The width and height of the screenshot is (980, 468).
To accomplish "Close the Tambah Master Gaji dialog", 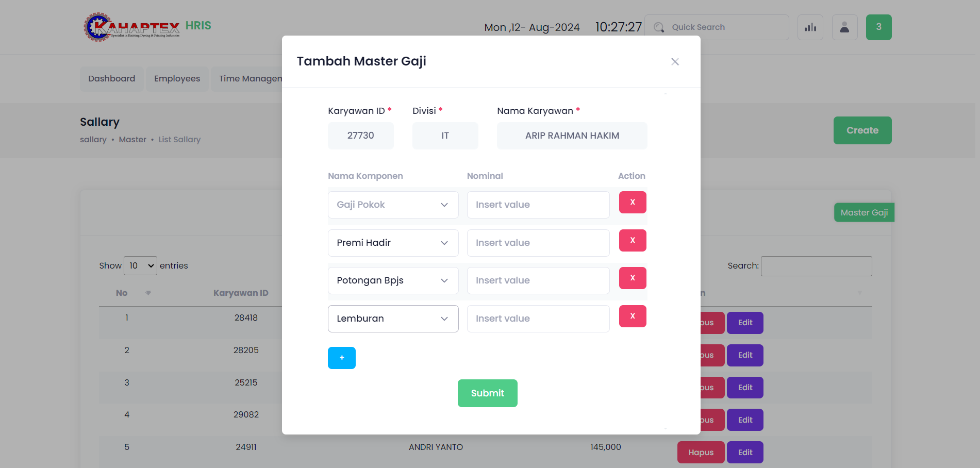I will coord(675,62).
